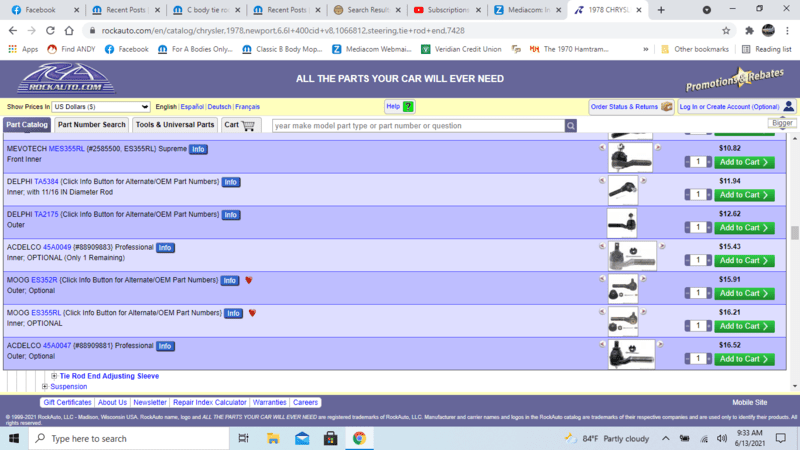
Task: Open the Tools & Universal Parts tab
Action: click(x=175, y=124)
